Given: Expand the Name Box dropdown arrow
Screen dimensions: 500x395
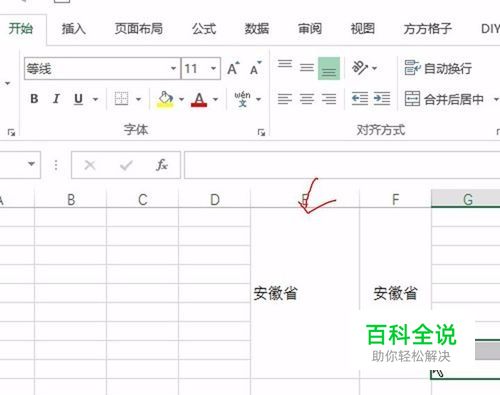Looking at the screenshot, I should coord(31,164).
